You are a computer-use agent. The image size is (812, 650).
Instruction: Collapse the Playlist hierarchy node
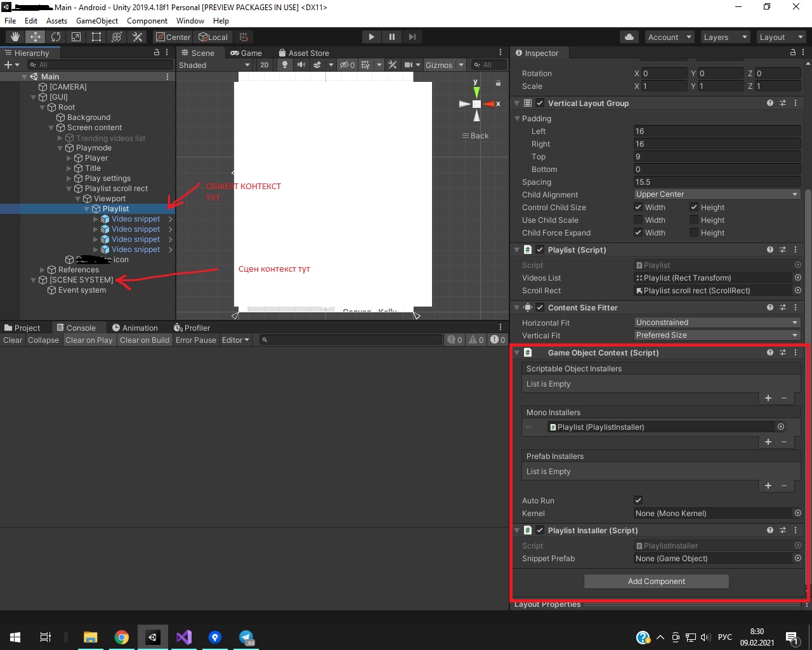(87, 209)
